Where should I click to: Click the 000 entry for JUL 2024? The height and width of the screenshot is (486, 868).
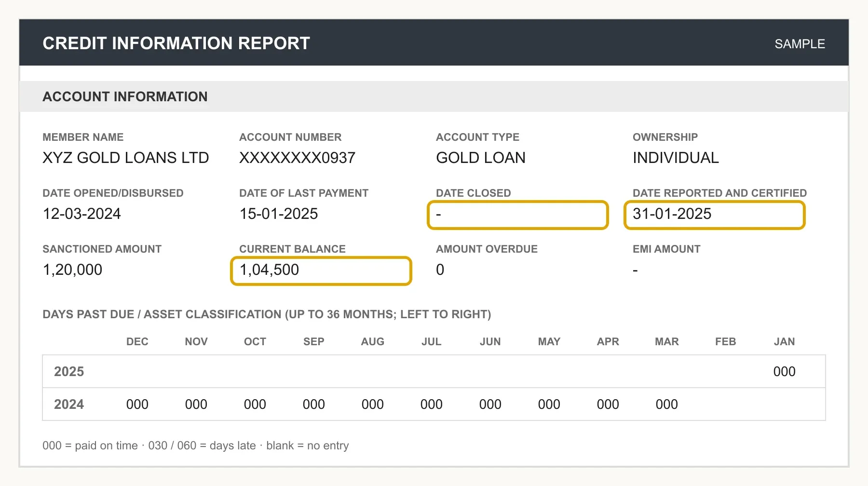click(431, 404)
